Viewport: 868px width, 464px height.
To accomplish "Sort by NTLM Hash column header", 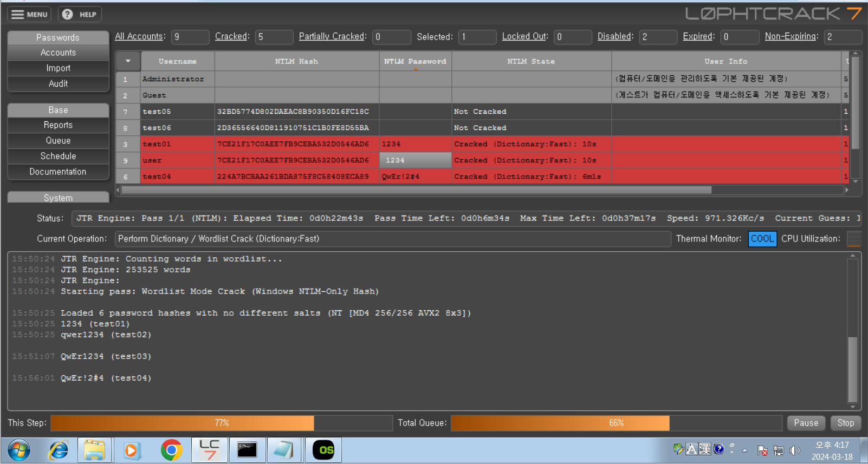I will pyautogui.click(x=296, y=61).
